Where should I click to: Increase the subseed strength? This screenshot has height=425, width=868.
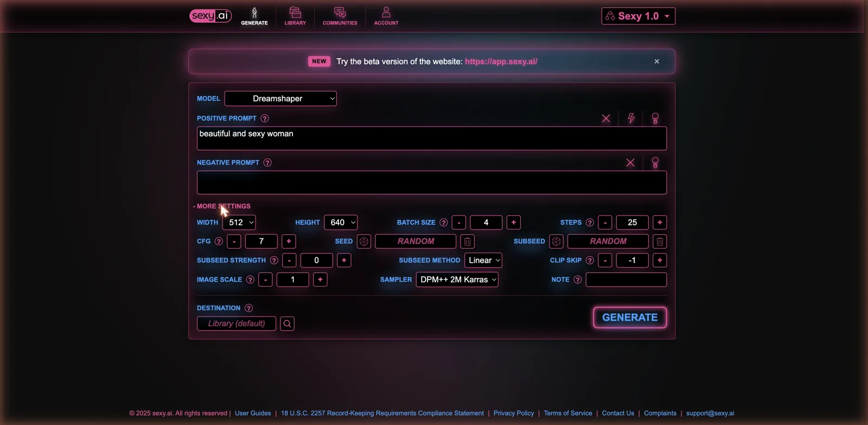point(344,261)
